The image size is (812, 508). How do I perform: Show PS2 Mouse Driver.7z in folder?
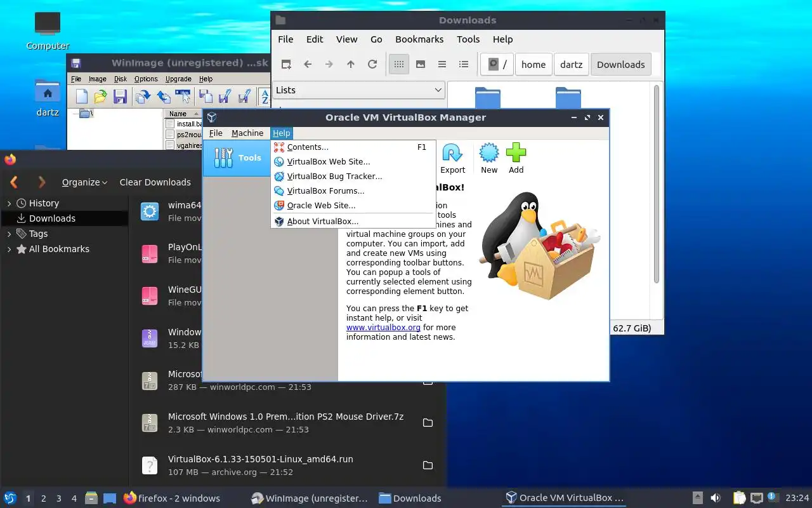pos(428,423)
